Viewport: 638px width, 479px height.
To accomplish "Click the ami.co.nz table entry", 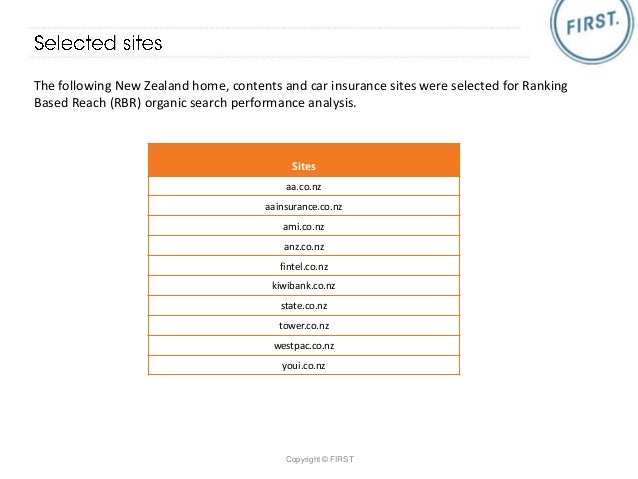I will pos(304,226).
